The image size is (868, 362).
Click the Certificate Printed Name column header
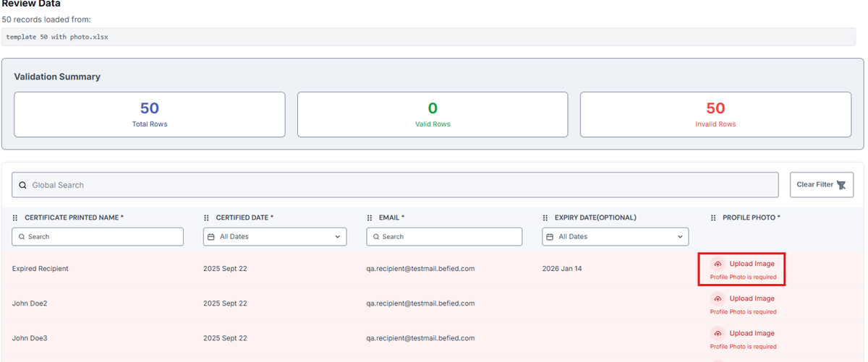[74, 217]
